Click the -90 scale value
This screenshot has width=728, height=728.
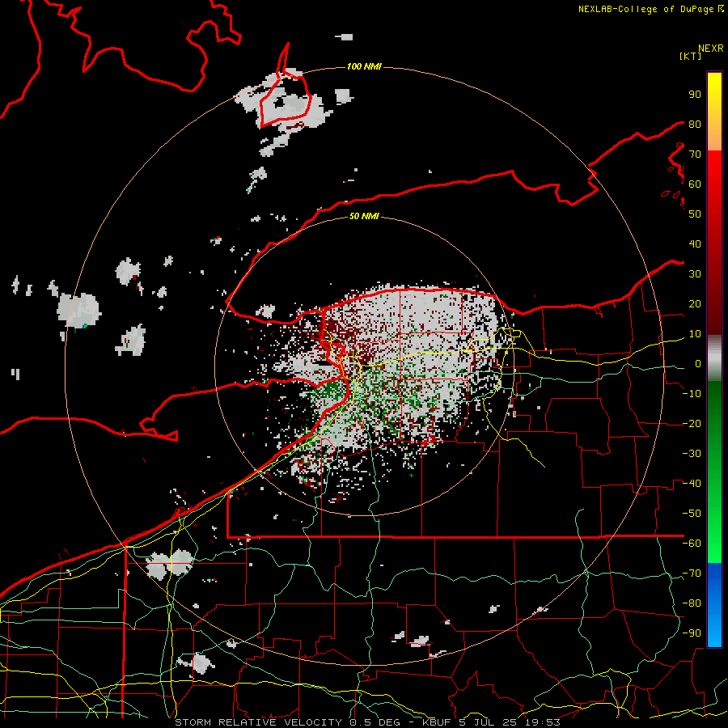pos(692,633)
